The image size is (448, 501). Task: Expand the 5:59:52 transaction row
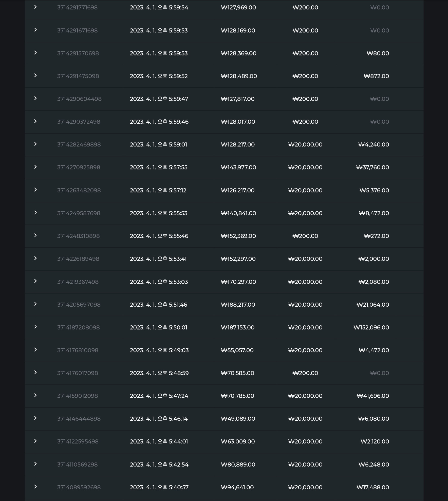(x=35, y=76)
